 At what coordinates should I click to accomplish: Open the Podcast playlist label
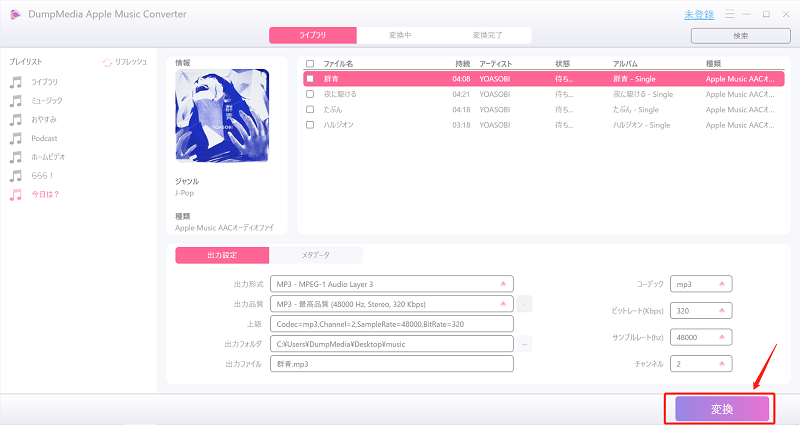click(44, 138)
